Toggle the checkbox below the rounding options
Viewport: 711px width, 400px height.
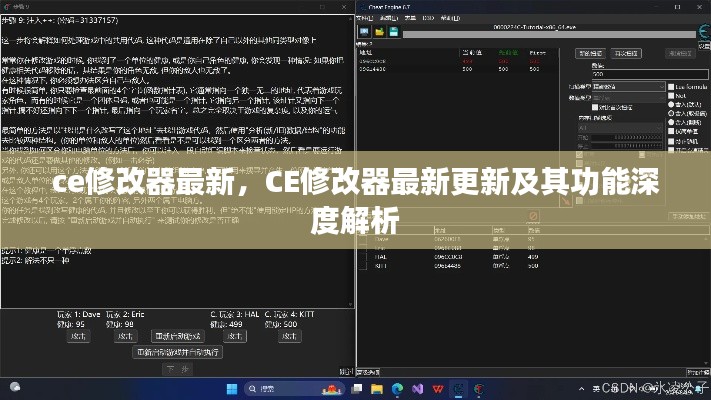(x=671, y=131)
